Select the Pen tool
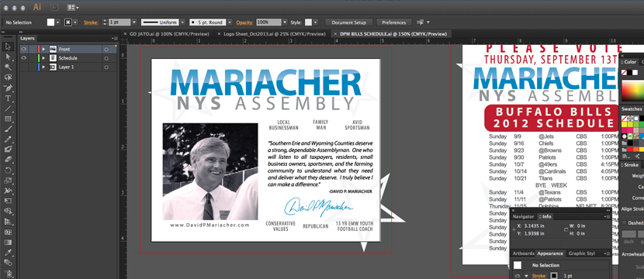Screen dimensions: 644x279 click(8, 88)
